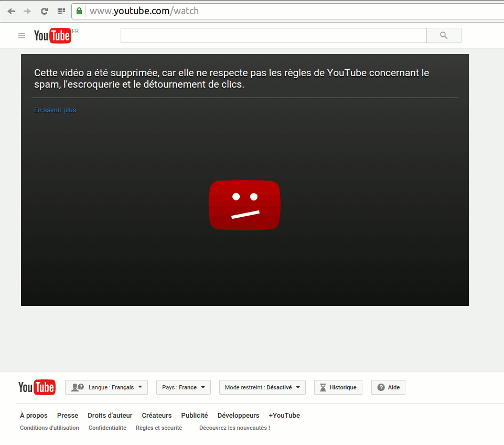Open the "Droits d'auteur" footer link

(110, 416)
